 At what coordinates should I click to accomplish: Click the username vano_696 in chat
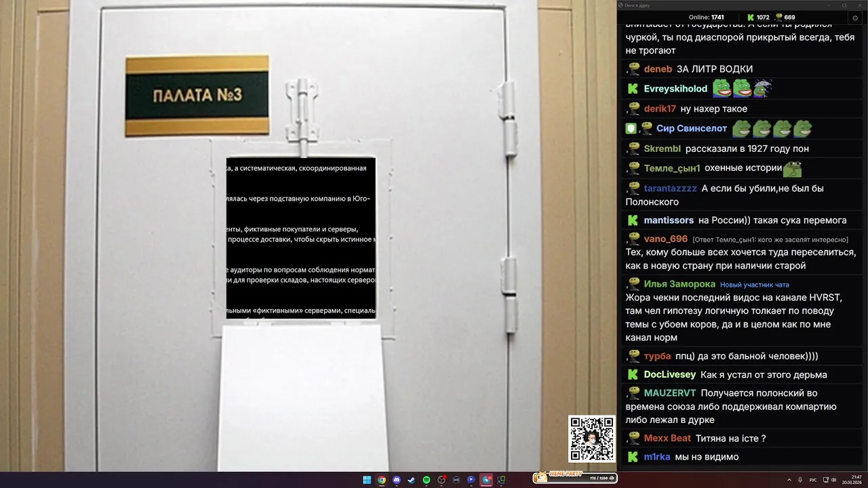666,239
